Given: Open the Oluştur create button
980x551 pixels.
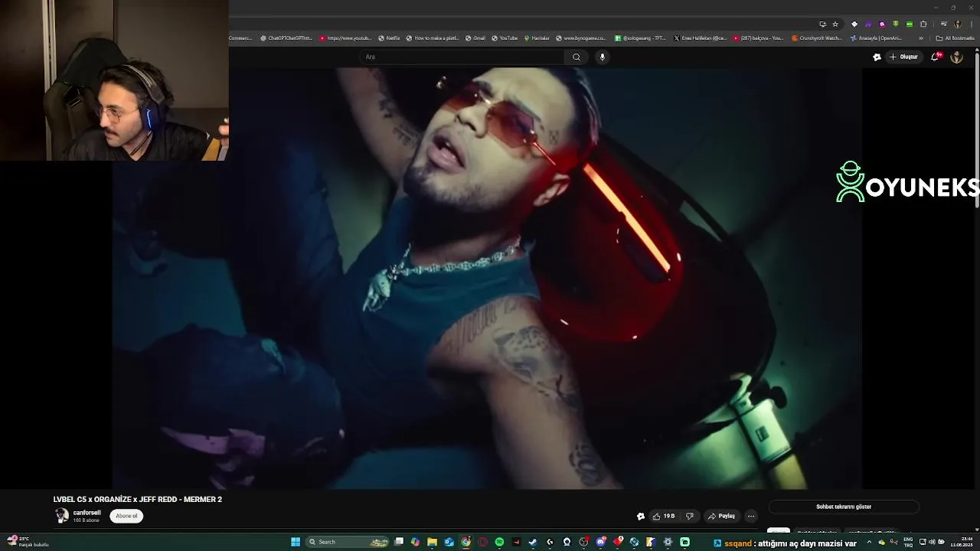Looking at the screenshot, I should tap(904, 57).
